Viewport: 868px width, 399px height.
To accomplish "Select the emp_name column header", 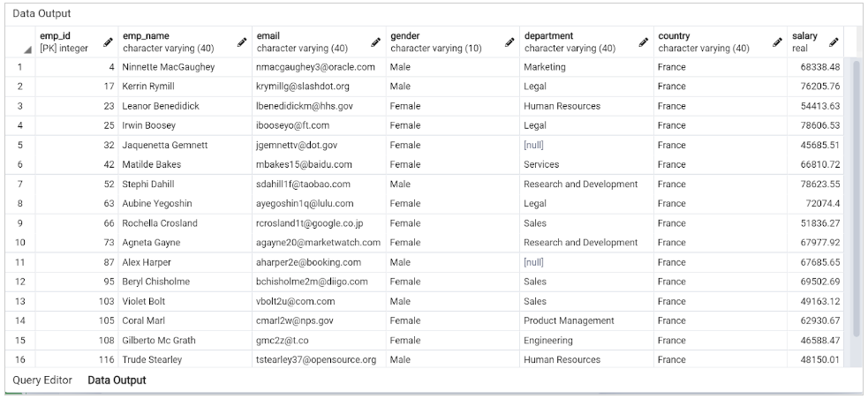I will 185,42.
